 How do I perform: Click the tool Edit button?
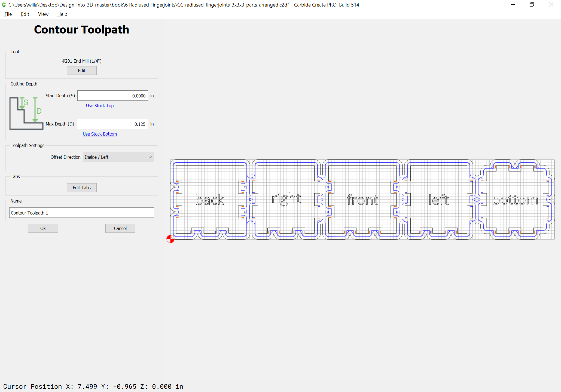82,71
